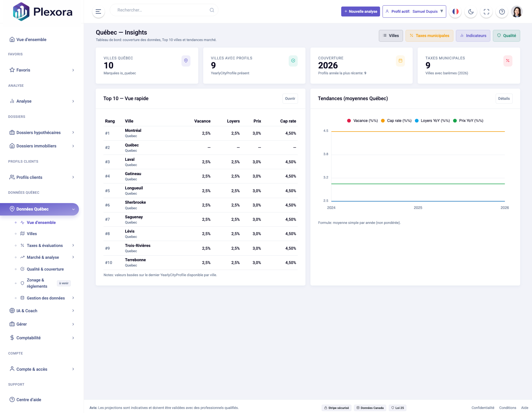
Task: Select Qualité & couverture in sidebar
Action: point(45,269)
